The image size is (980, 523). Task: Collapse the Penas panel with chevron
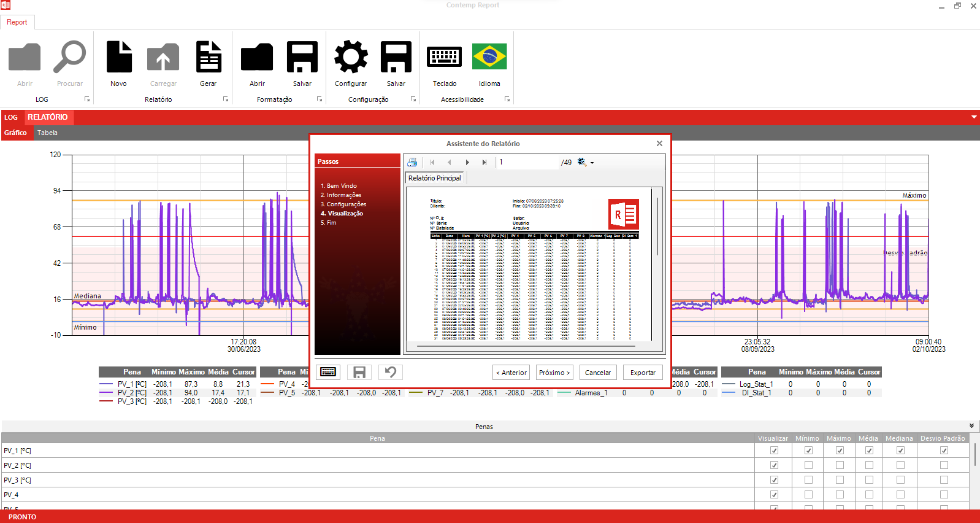[x=971, y=426]
